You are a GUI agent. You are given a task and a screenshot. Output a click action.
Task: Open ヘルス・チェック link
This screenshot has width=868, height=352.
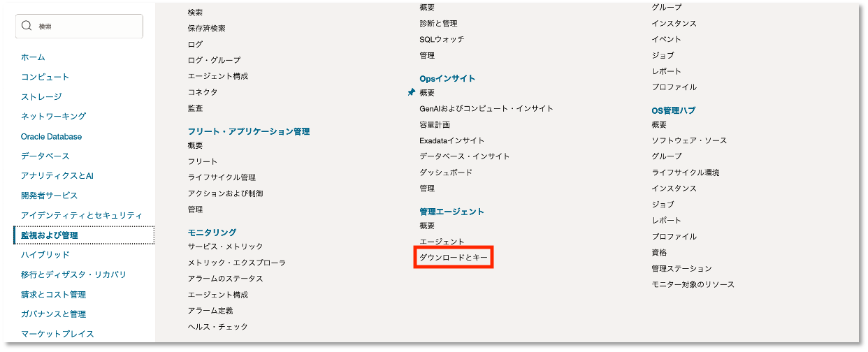(x=217, y=326)
